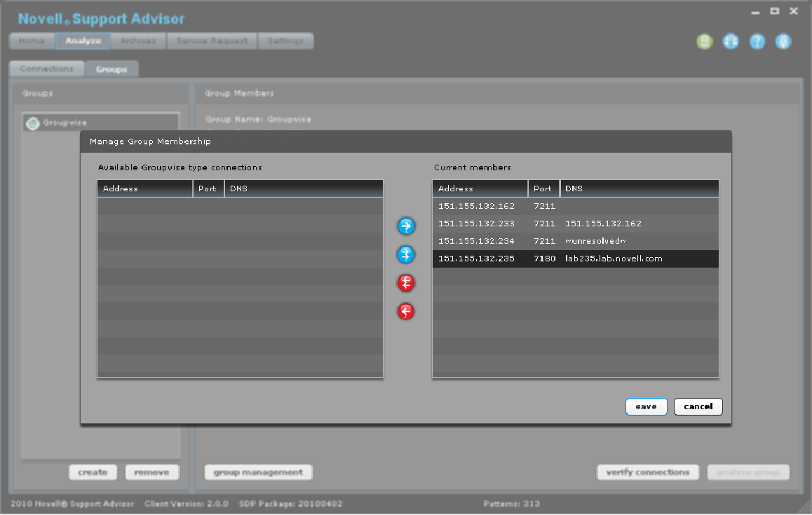This screenshot has height=515, width=812.
Task: Click the blue single right-arrow add button
Action: pos(406,226)
